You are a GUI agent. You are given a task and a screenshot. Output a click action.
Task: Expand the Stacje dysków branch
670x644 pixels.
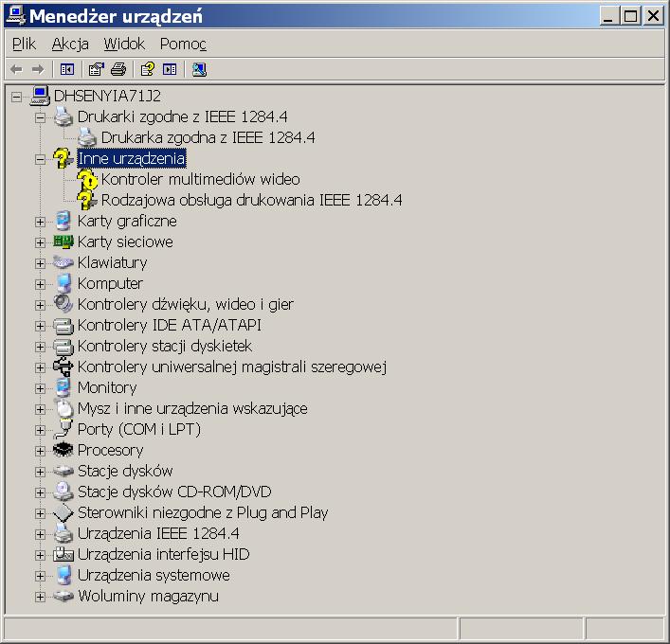tap(40, 472)
